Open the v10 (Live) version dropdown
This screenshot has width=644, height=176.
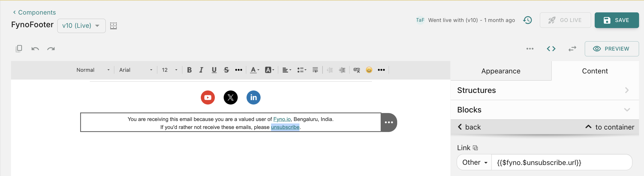coord(81,26)
